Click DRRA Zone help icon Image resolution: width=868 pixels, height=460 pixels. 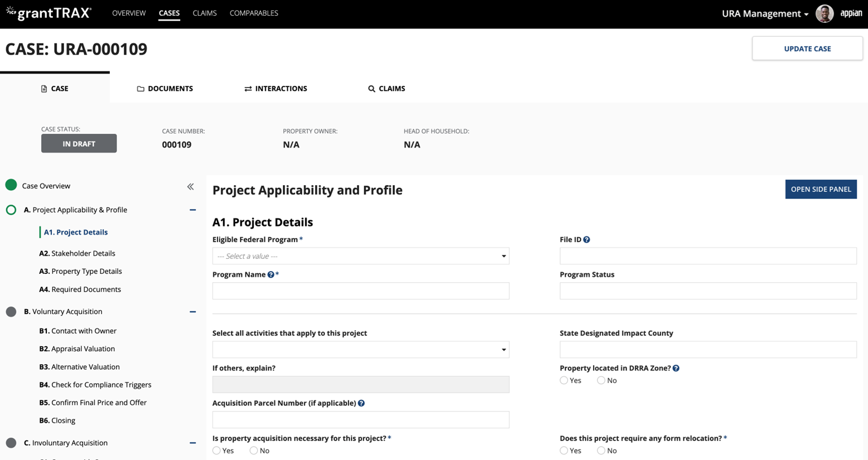[x=676, y=369]
